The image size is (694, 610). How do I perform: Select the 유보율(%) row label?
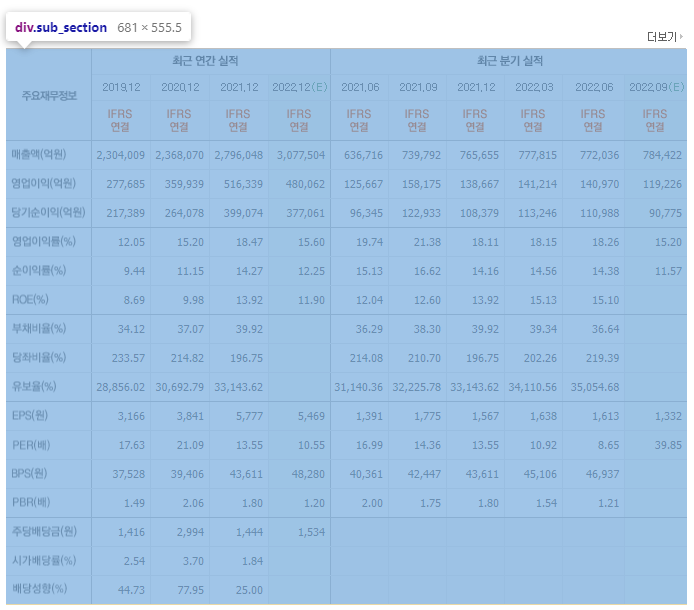click(x=34, y=386)
